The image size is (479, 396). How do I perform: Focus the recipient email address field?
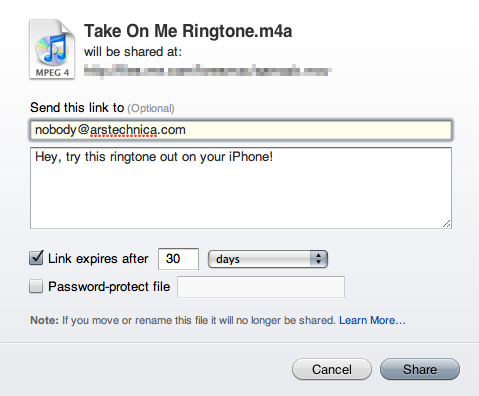pos(241,130)
